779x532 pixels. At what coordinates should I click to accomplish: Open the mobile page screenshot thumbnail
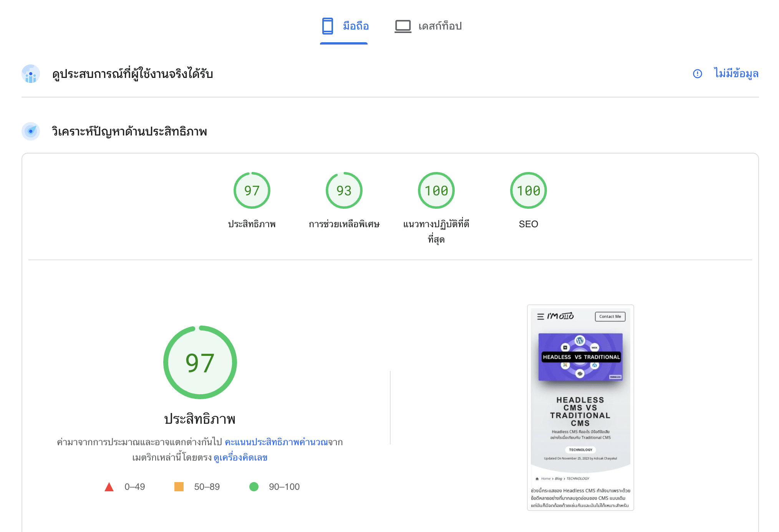(x=580, y=408)
